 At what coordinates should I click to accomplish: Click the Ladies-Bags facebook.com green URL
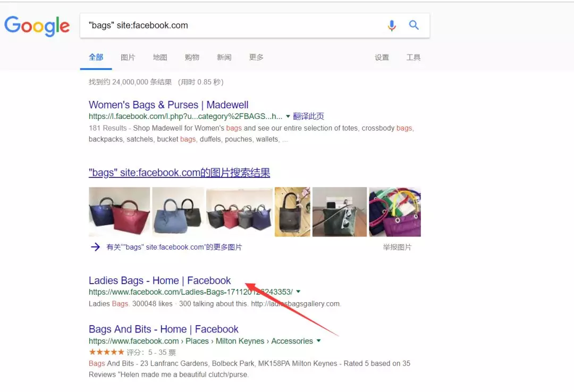click(x=191, y=292)
